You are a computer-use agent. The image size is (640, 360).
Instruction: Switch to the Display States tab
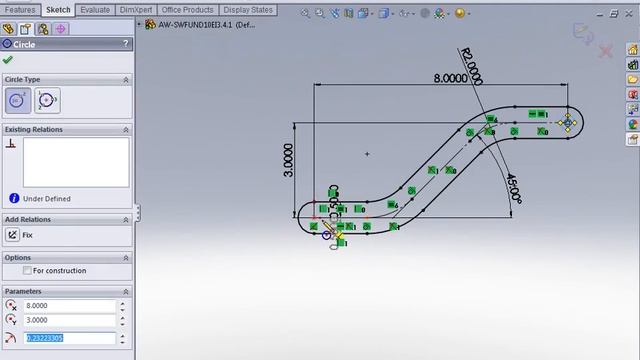pos(248,10)
